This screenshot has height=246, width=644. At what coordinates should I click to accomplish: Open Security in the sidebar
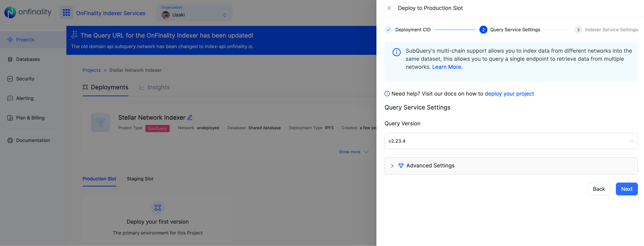click(x=25, y=79)
